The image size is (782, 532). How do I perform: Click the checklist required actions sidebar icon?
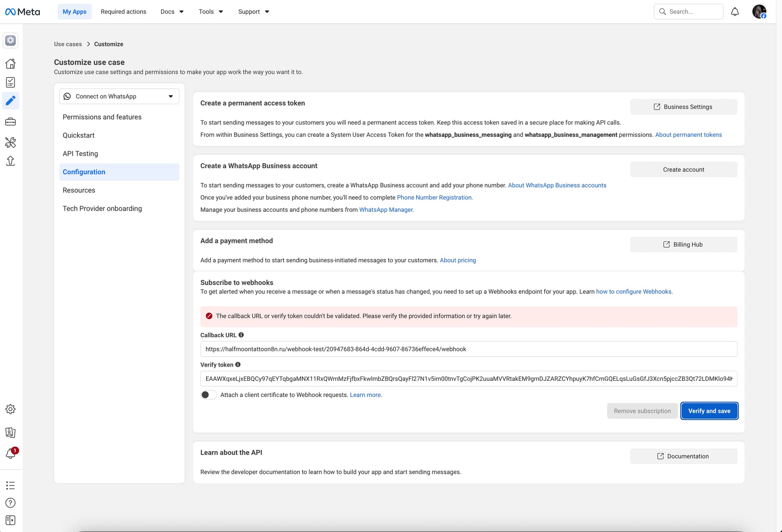[x=11, y=82]
